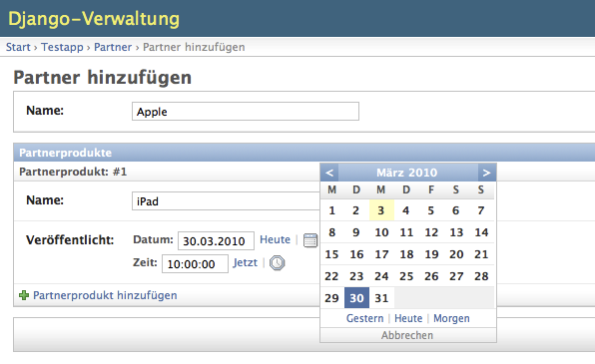
Task: Click the Partnerprodukte section header
Action: point(304,153)
